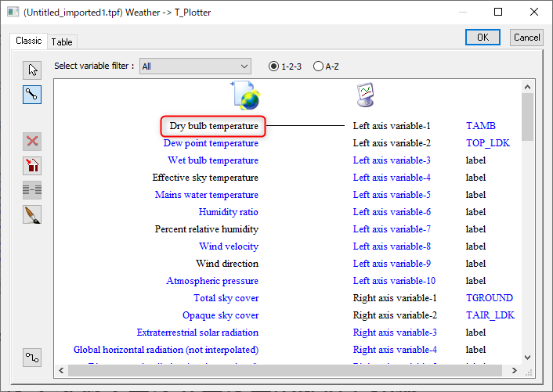Select Dew point temperature output

click(x=211, y=143)
